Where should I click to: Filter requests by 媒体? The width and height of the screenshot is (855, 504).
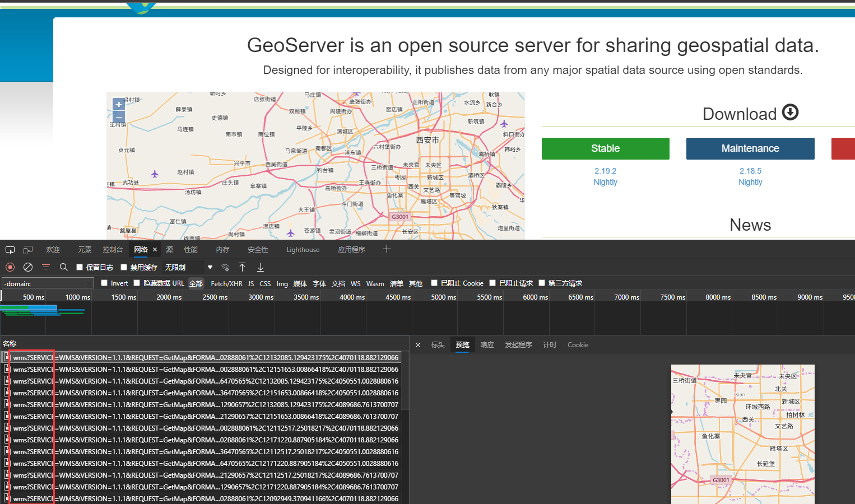pyautogui.click(x=300, y=284)
